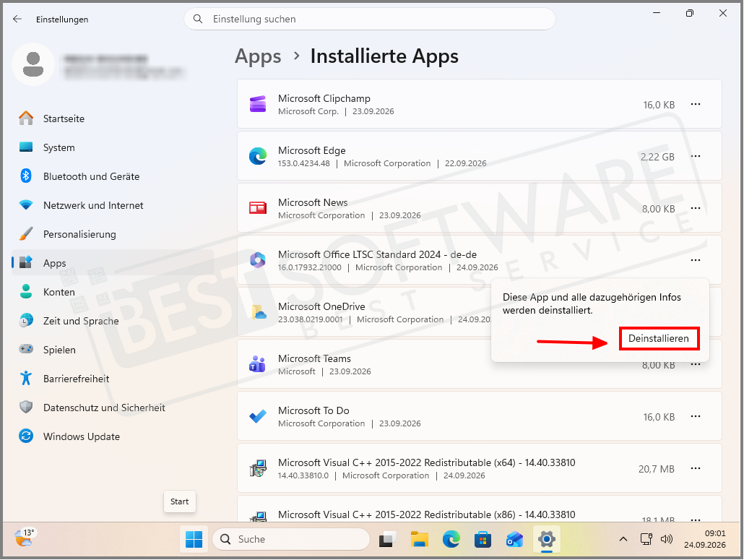Open the clock and date 24.09.2026
The height and width of the screenshot is (560, 744).
(x=704, y=539)
